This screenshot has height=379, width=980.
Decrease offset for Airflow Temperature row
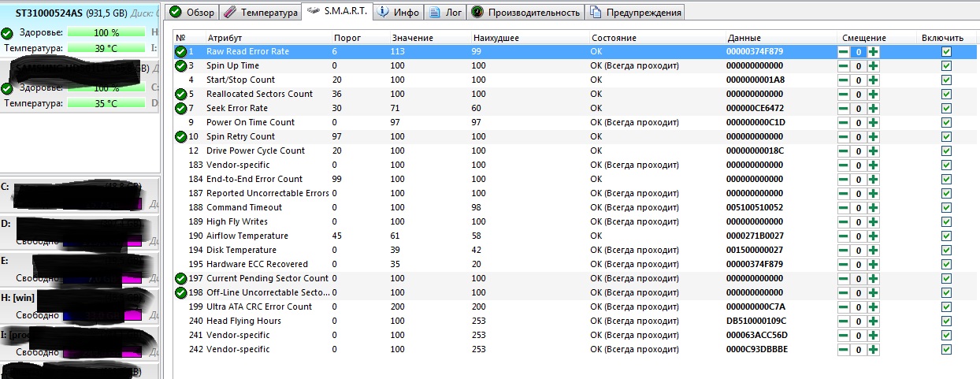(x=844, y=236)
